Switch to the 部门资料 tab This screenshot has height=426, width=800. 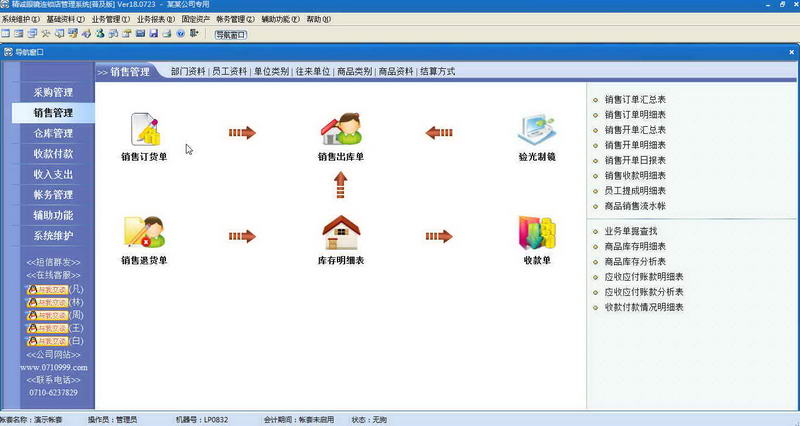click(188, 72)
